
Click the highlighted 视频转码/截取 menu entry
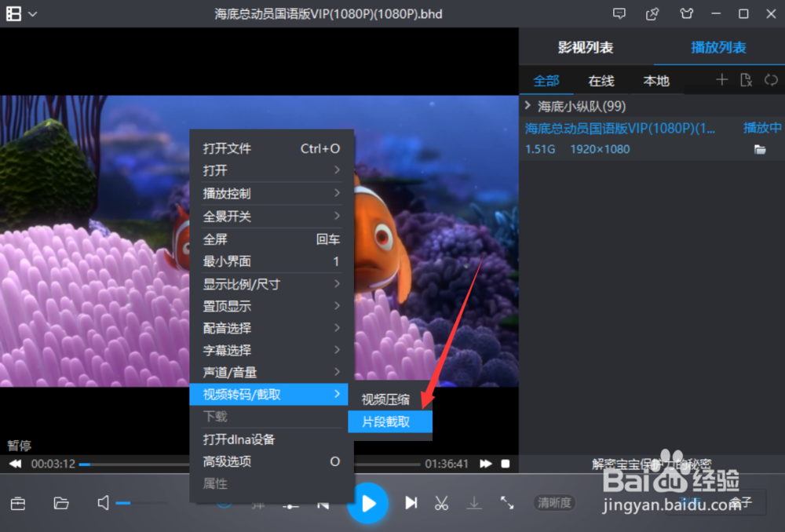(x=268, y=395)
